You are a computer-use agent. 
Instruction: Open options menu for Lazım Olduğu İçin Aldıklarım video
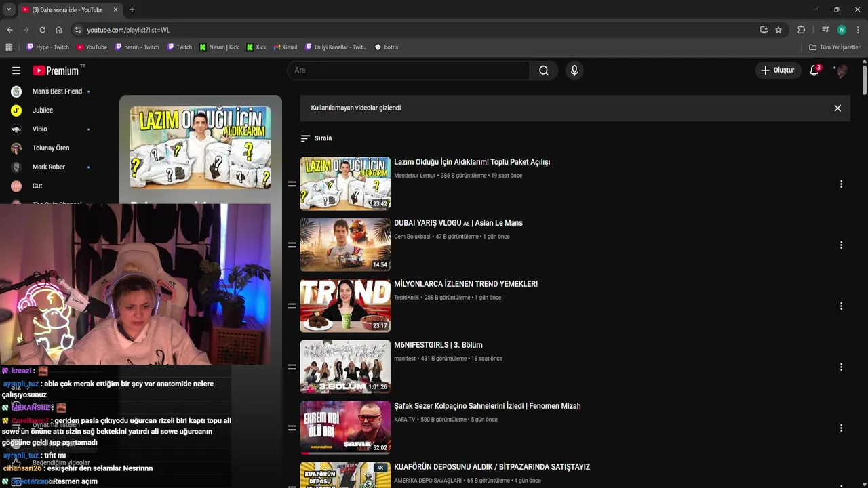coord(841,184)
